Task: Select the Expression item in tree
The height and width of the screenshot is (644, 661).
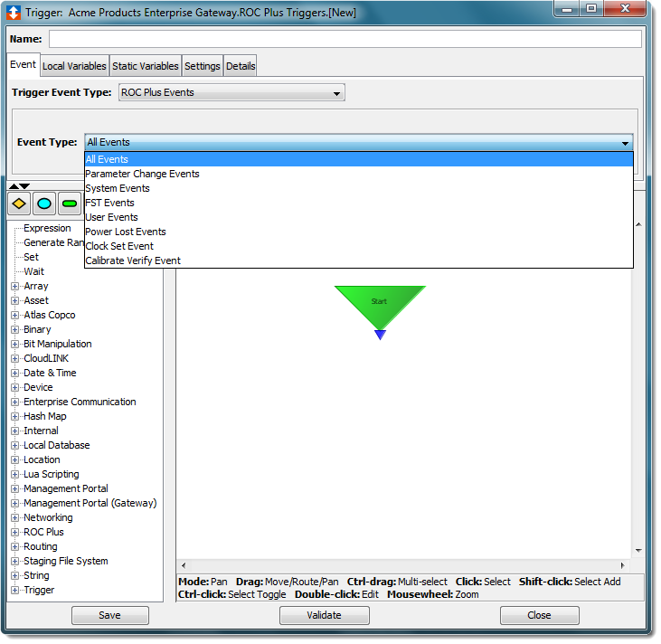Action: (47, 229)
